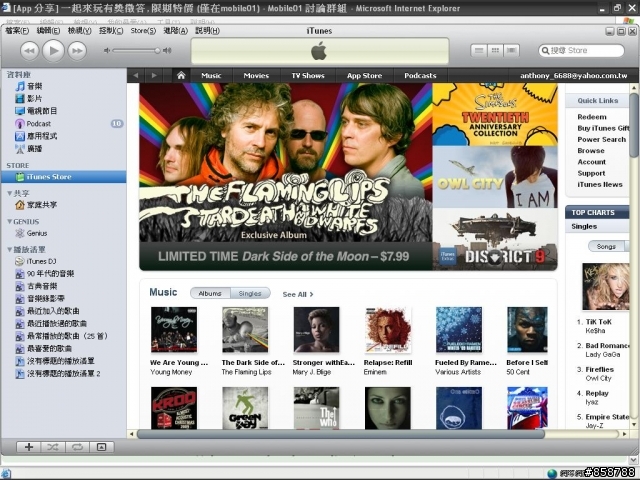The width and height of the screenshot is (640, 480).
Task: Select the Singles toggle in Music
Action: click(250, 293)
